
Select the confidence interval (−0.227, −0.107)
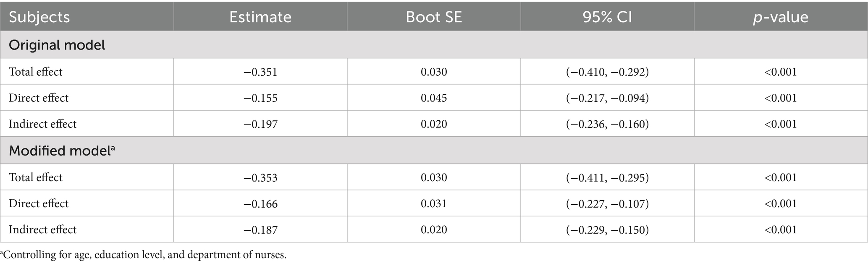click(607, 203)
